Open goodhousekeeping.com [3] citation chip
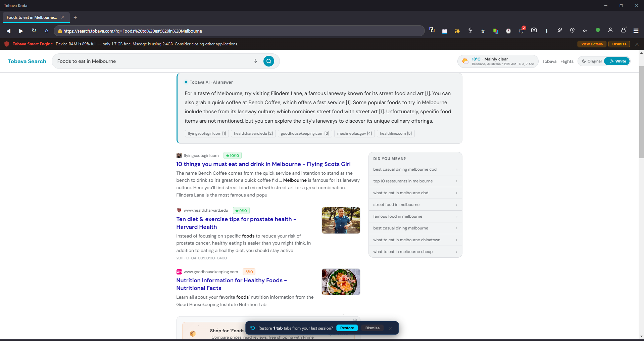The height and width of the screenshot is (341, 644). pyautogui.click(x=305, y=133)
